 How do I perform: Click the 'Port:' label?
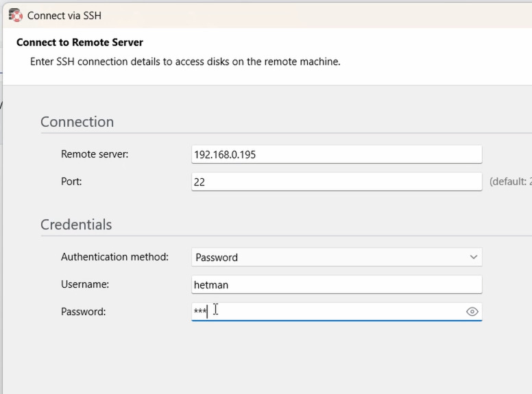pyautogui.click(x=71, y=182)
